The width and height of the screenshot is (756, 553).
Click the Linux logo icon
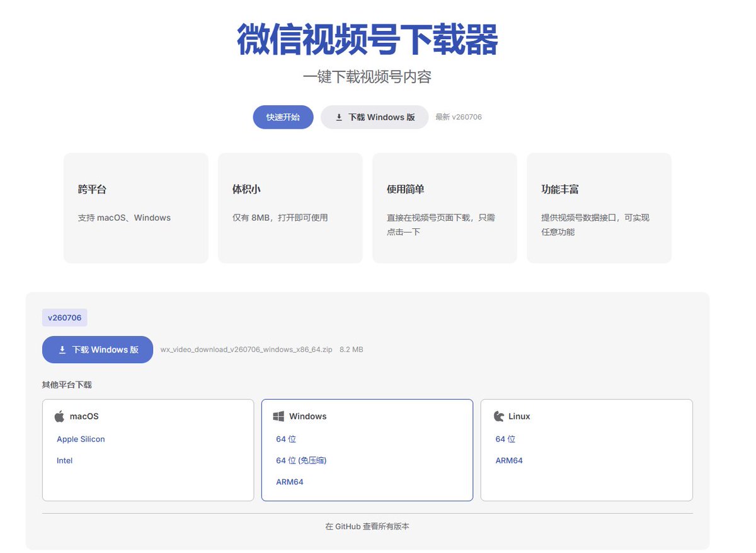[x=499, y=416]
